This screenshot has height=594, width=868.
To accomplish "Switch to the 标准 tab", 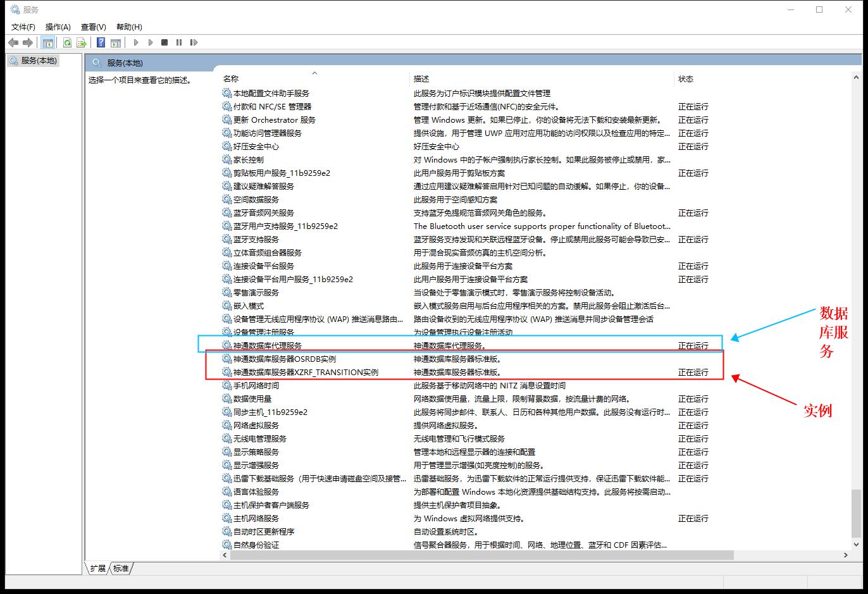I will pyautogui.click(x=121, y=568).
